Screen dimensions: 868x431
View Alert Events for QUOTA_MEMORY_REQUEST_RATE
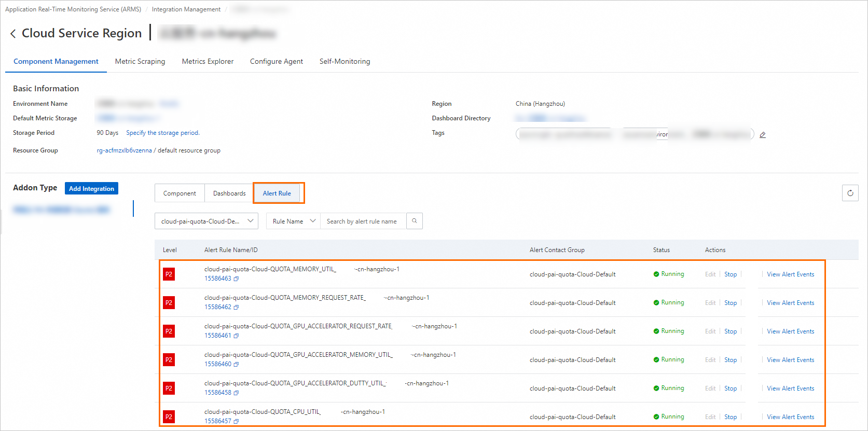(791, 303)
